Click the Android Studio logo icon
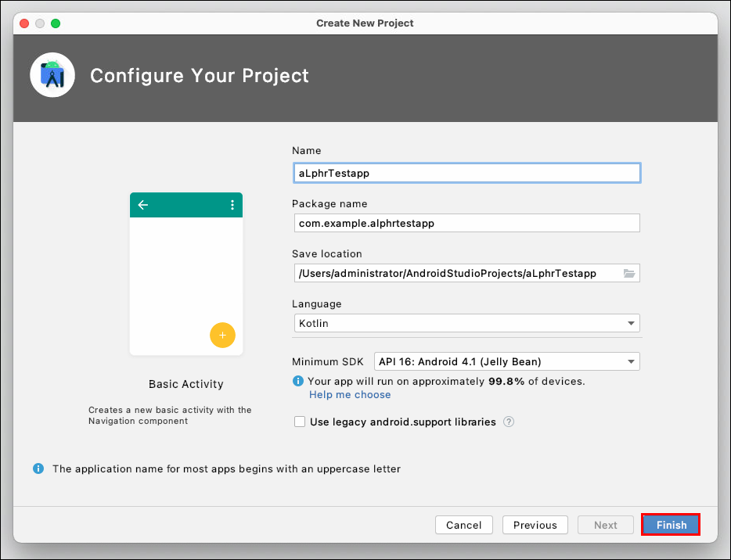This screenshot has height=560, width=731. pos(52,75)
